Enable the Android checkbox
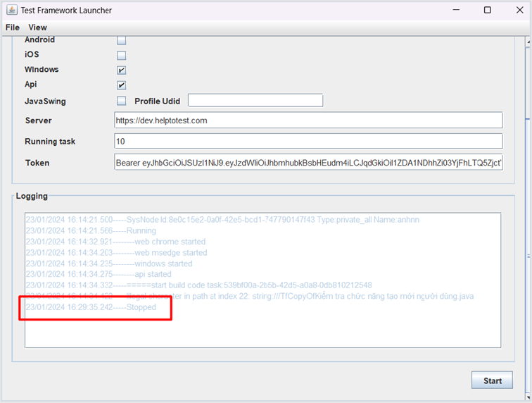 tap(122, 40)
